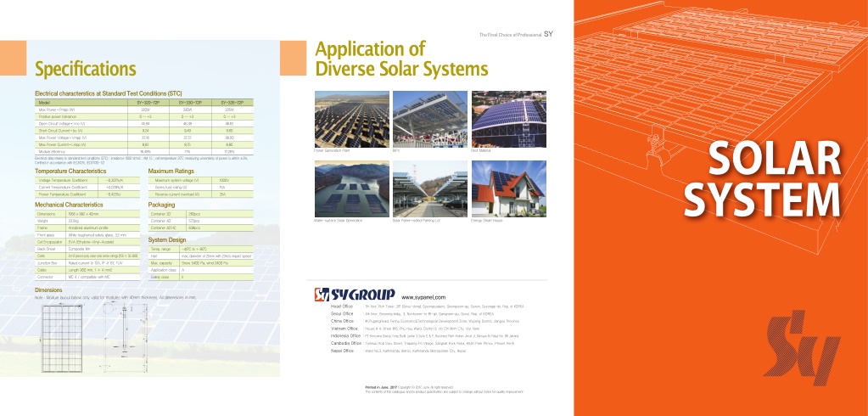Click the 'Printed in June, 2017' copyright line
The image size is (868, 416).
[x=408, y=386]
